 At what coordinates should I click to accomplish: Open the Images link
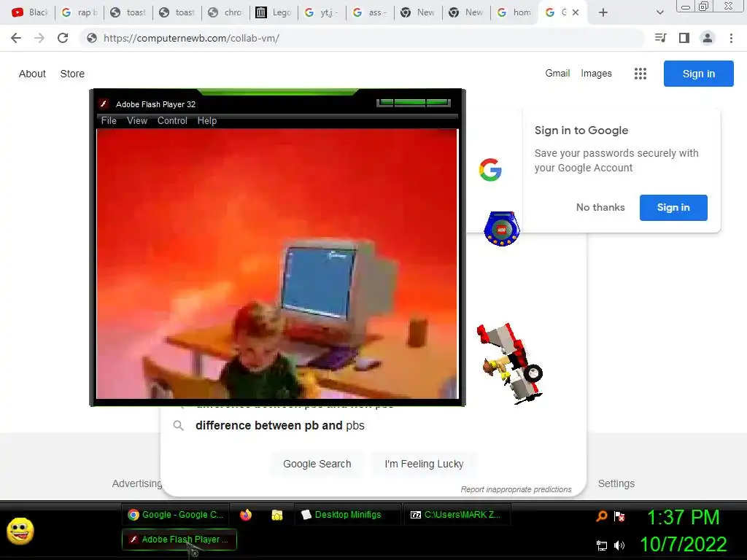pyautogui.click(x=596, y=74)
